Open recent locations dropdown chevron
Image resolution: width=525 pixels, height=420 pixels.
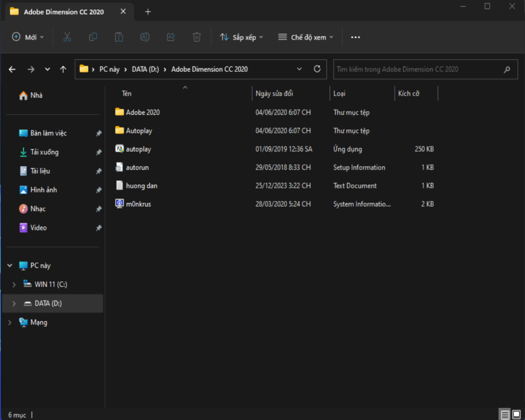click(x=47, y=69)
